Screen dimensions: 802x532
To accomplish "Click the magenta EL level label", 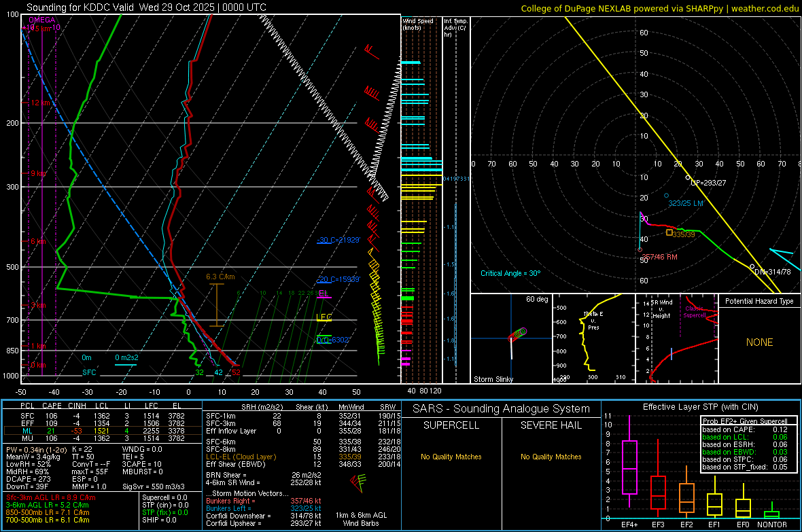I will [x=324, y=293].
